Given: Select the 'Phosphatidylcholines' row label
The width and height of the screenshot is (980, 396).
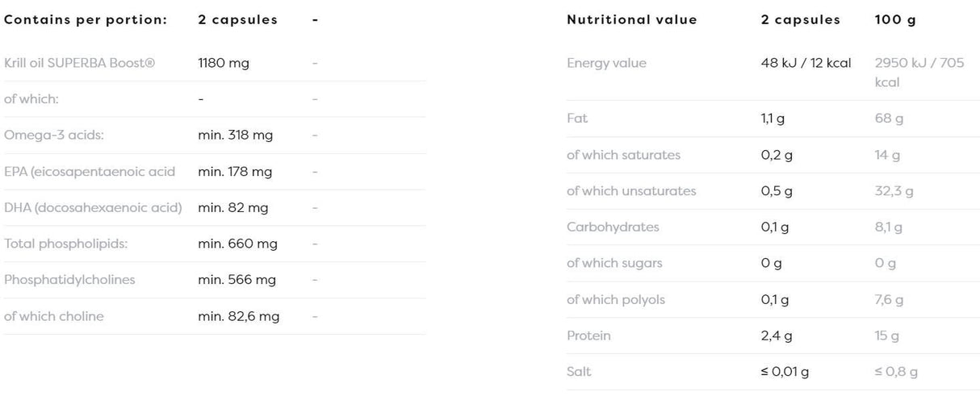Looking at the screenshot, I should click(x=69, y=280).
